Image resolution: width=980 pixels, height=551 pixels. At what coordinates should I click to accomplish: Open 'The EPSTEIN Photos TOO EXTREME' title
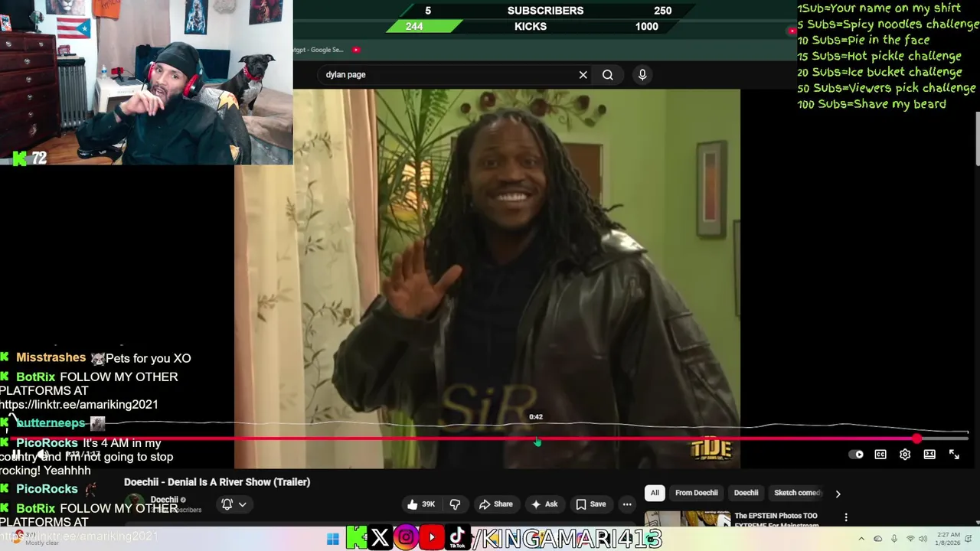[776, 520]
